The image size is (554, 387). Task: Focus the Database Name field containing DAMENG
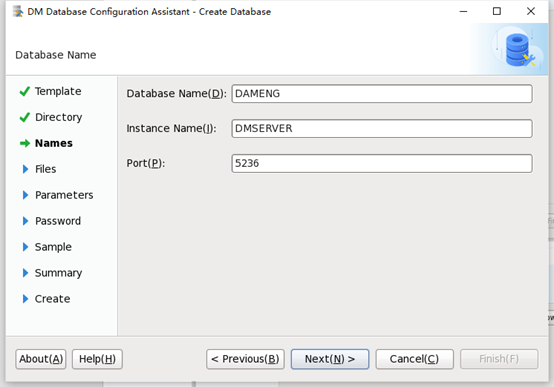pos(382,94)
